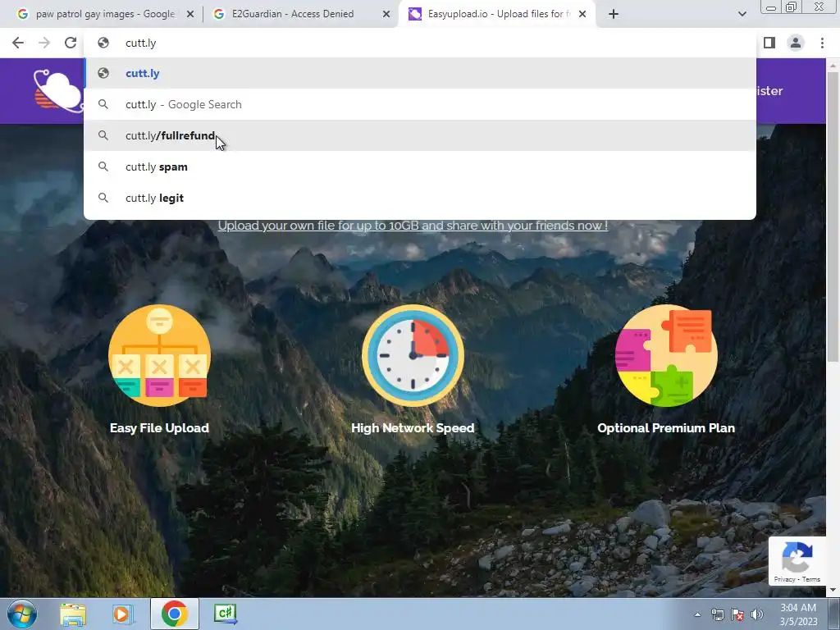Open the C# application taskbar icon
This screenshot has height=630, width=840.
point(225,614)
